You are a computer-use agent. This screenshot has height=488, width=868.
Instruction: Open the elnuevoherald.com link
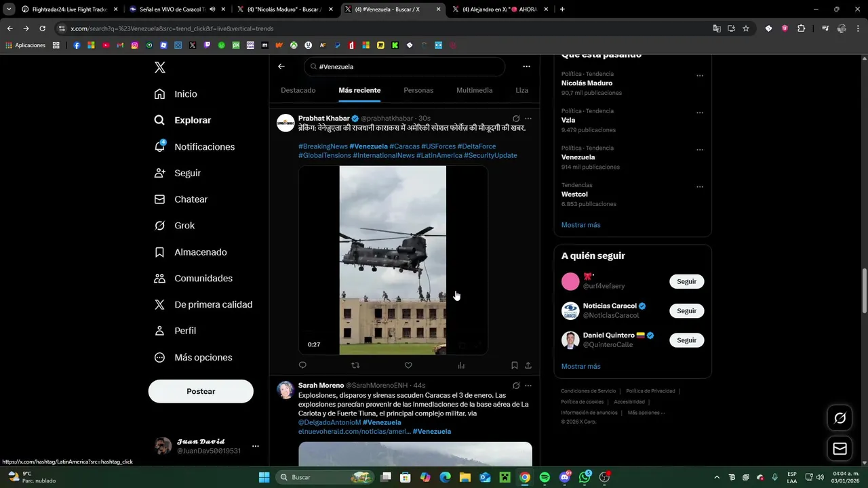click(x=355, y=431)
